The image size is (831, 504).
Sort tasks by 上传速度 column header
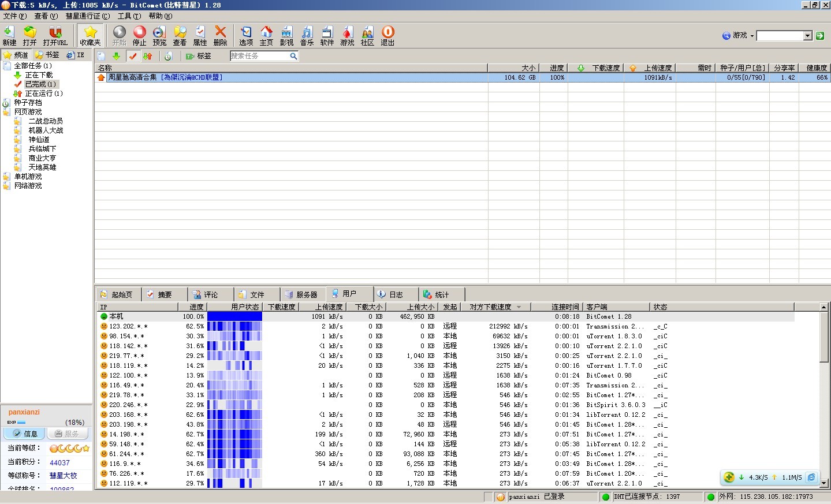click(650, 68)
